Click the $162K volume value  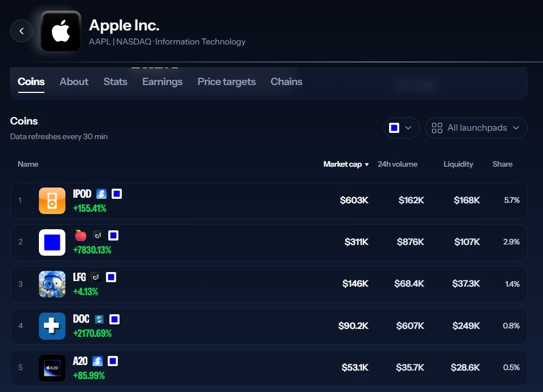pos(411,200)
